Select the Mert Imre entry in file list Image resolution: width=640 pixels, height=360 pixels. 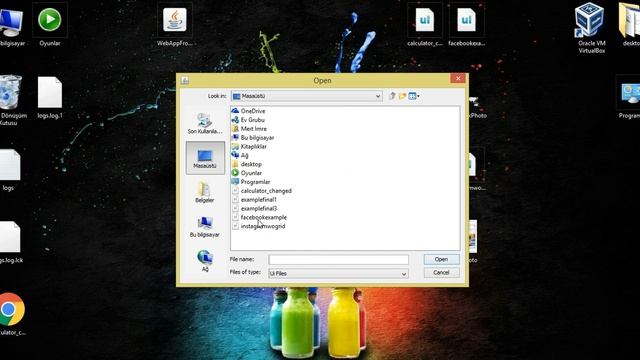[x=249, y=129]
